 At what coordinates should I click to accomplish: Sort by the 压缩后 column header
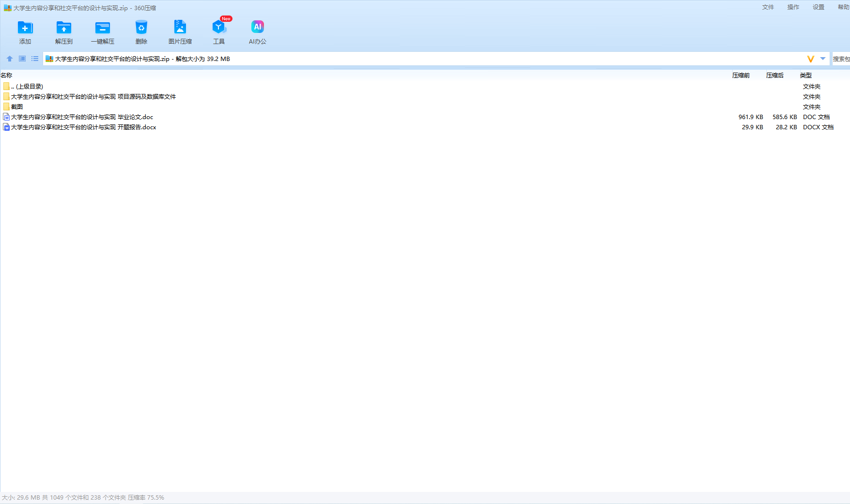775,76
